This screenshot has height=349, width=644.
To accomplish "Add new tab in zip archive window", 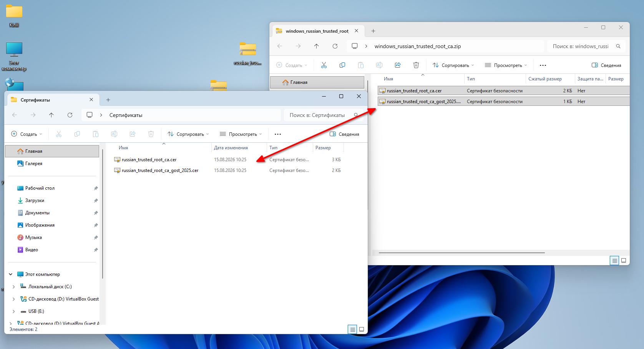I will [x=373, y=31].
